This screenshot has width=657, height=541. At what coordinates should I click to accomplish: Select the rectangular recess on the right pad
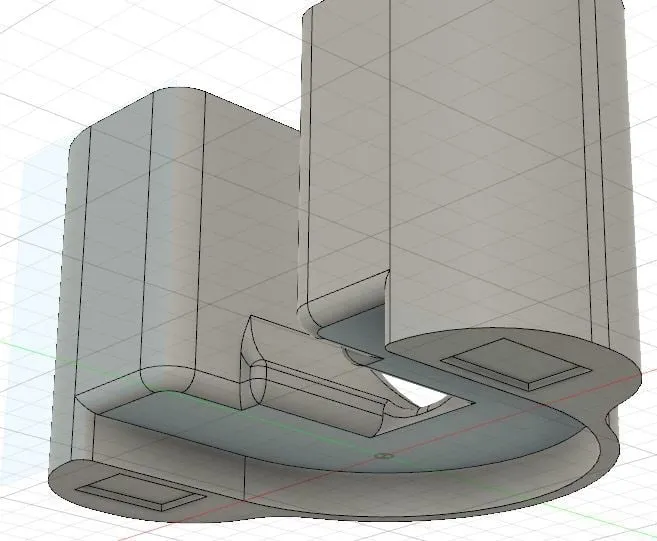516,364
